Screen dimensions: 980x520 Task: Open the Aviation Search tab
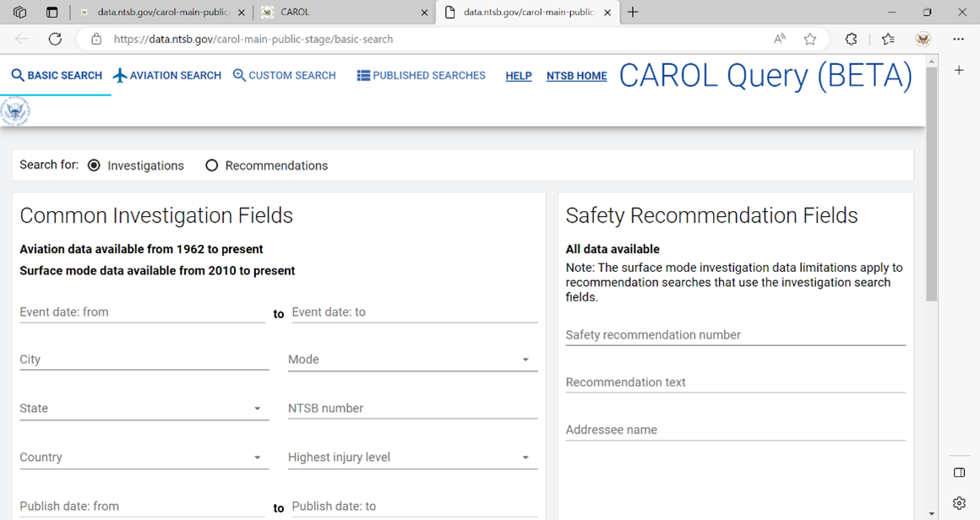(x=167, y=75)
